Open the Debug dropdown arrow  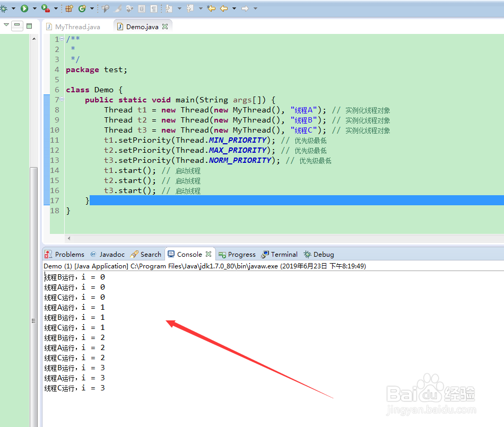[x=13, y=8]
